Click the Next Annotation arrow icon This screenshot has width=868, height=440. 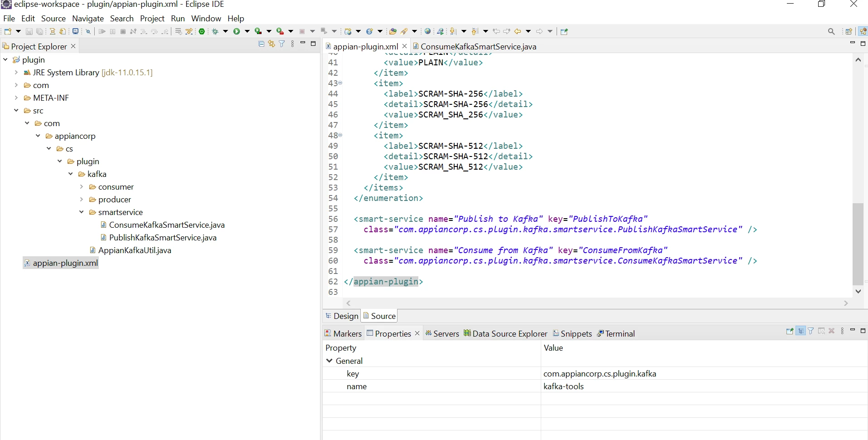[x=453, y=31]
